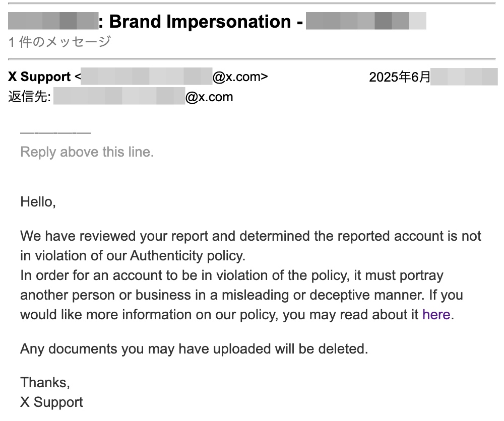Image resolution: width=504 pixels, height=421 pixels.
Task: Click the "1 件のメッセージ" message count
Action: pos(59,42)
